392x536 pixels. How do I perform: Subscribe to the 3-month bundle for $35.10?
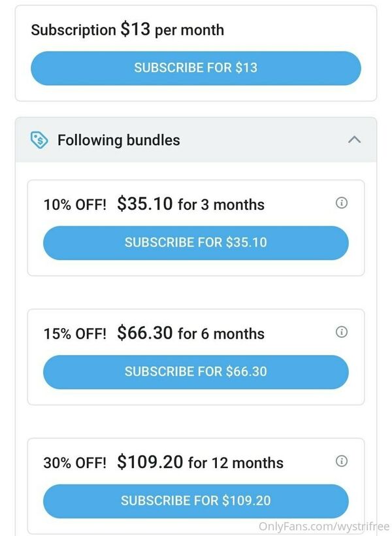[x=196, y=243]
